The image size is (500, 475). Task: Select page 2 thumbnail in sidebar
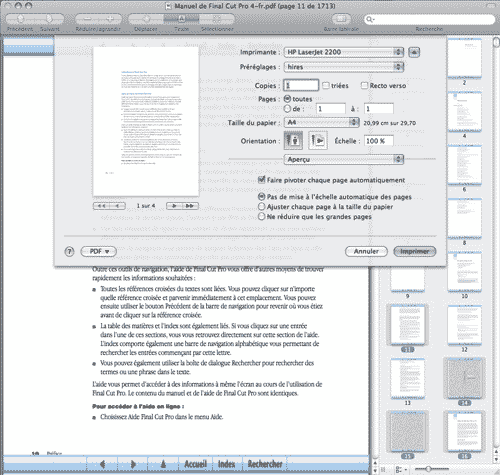point(464,58)
